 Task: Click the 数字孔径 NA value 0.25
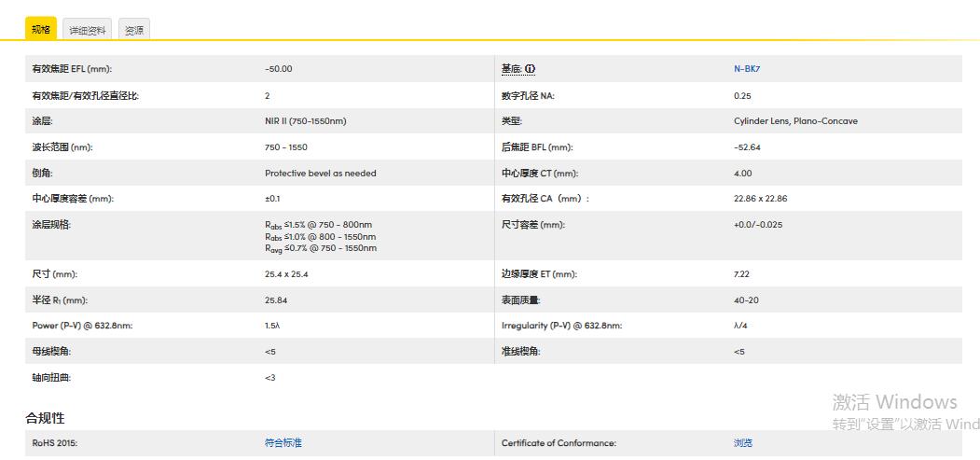tap(742, 96)
